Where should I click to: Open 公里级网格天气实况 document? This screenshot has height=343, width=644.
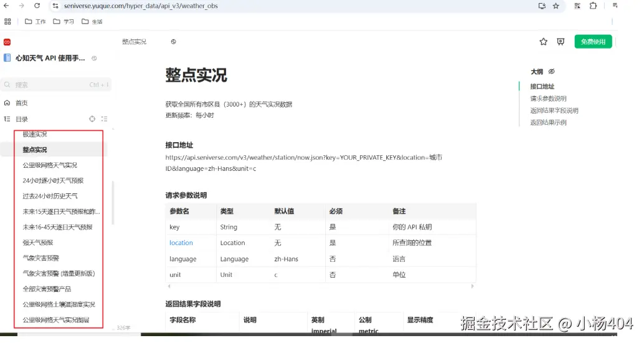click(50, 165)
